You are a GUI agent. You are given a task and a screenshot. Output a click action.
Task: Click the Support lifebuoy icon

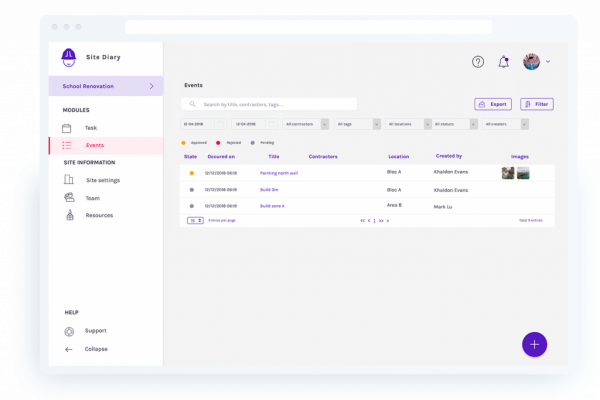68,331
